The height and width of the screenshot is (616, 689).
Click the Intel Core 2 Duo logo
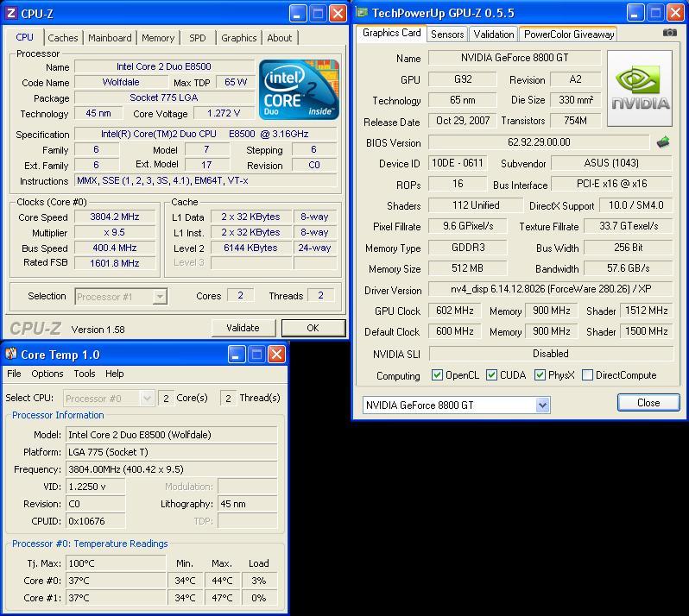pyautogui.click(x=299, y=90)
